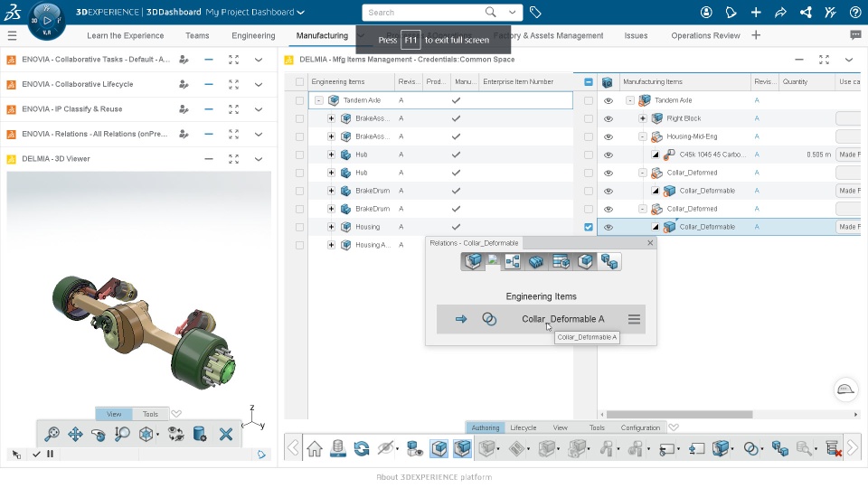The width and height of the screenshot is (868, 488).
Task: Toggle visibility eye for Right Block
Action: (x=609, y=118)
